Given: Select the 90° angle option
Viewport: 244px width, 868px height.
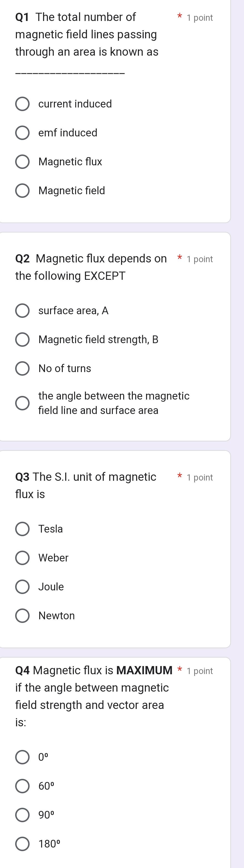Looking at the screenshot, I should pyautogui.click(x=22, y=815).
